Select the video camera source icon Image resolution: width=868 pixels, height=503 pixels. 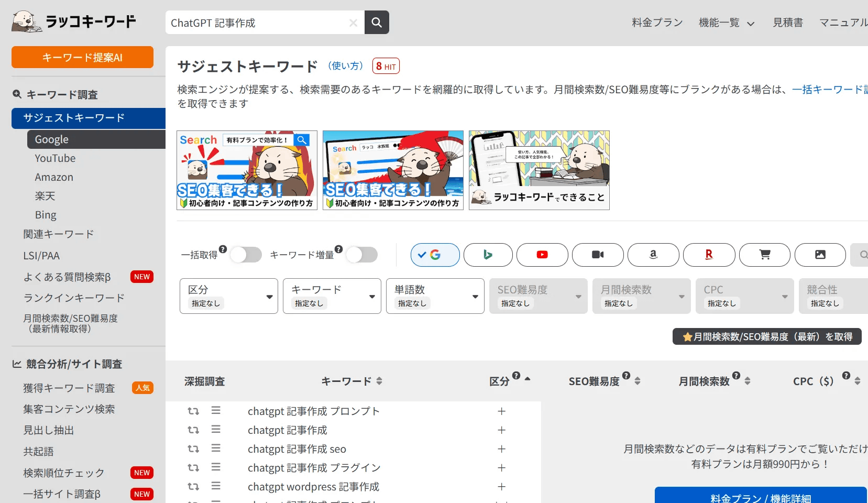pyautogui.click(x=598, y=255)
